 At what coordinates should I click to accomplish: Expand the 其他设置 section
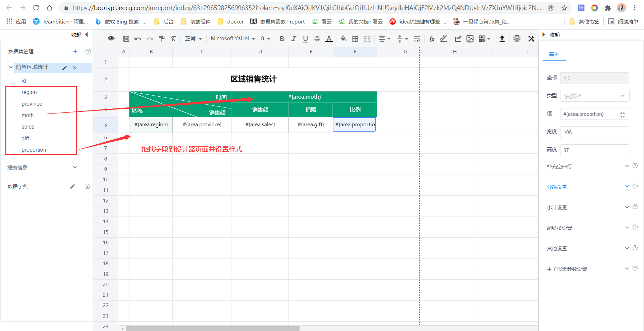click(x=627, y=248)
